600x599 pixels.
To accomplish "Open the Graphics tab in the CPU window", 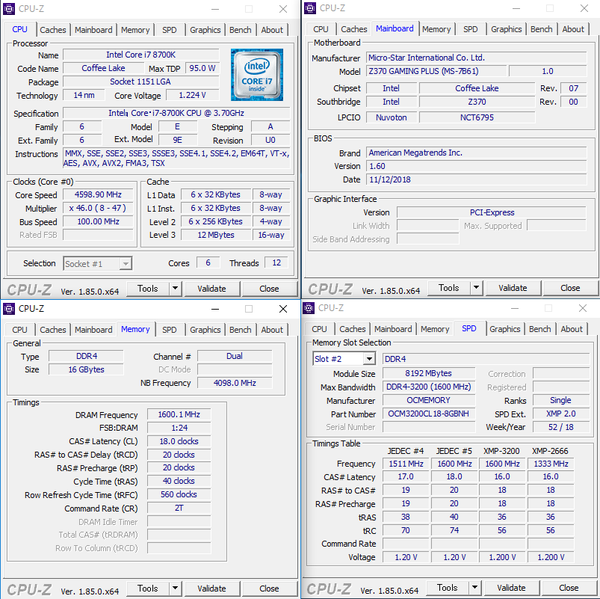I will click(205, 30).
